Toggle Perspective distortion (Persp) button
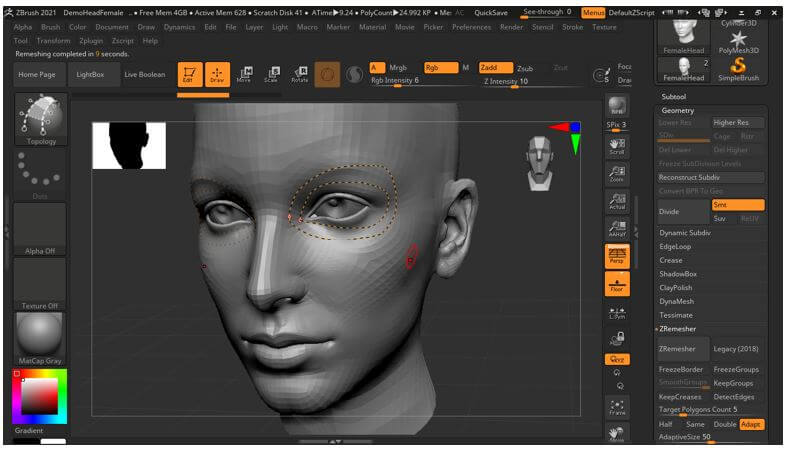Viewport: 804px width, 451px height. 617,257
